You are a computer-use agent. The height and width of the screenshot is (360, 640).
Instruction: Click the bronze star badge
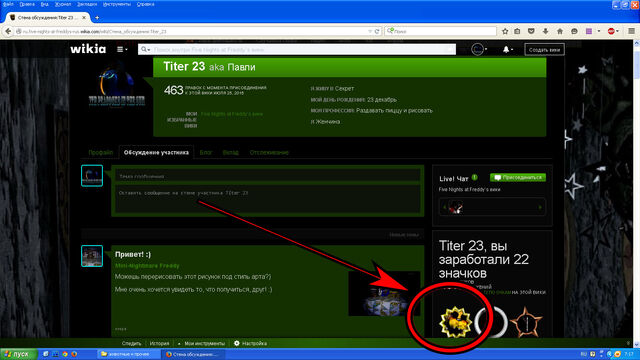coord(526,322)
